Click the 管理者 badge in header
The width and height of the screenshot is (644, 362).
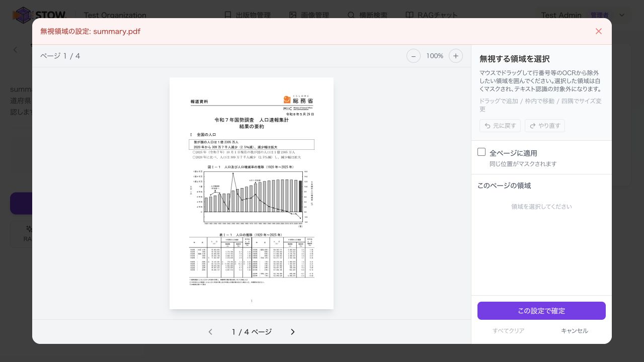tap(600, 15)
